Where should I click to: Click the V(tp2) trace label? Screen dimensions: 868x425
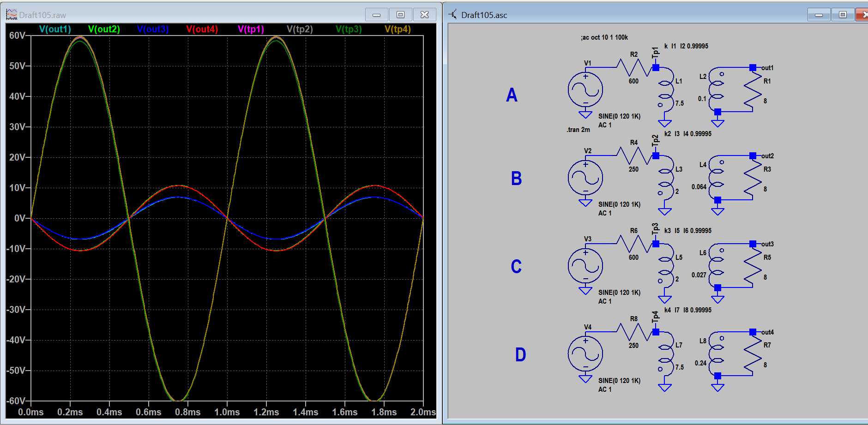[300, 29]
